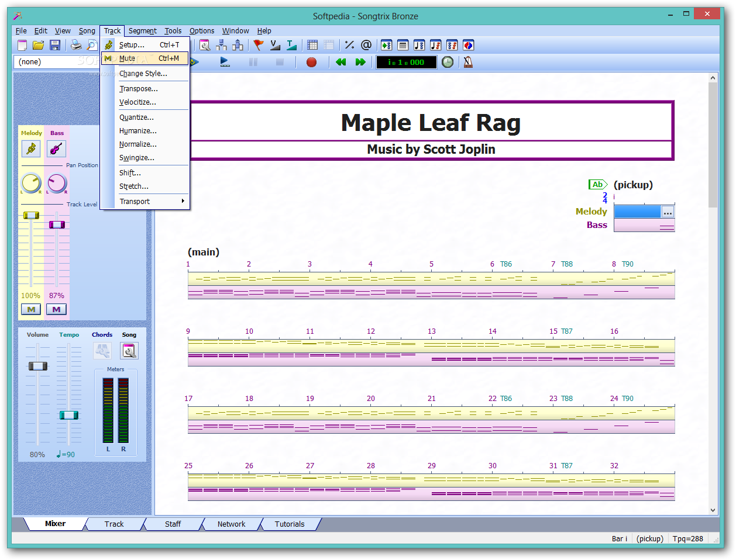Screen dimensions: 736x560
Task: Click the master Volume slider handle
Action: [x=38, y=366]
